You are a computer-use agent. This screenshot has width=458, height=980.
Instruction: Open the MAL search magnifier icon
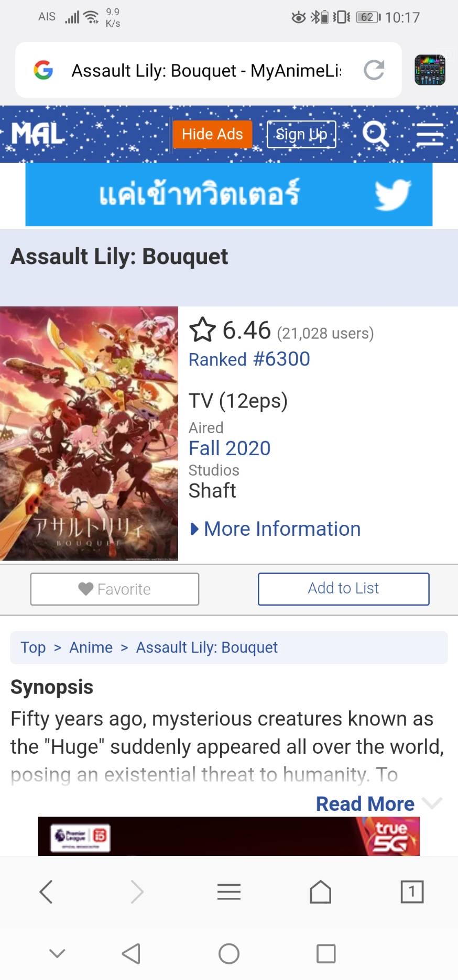tap(376, 134)
